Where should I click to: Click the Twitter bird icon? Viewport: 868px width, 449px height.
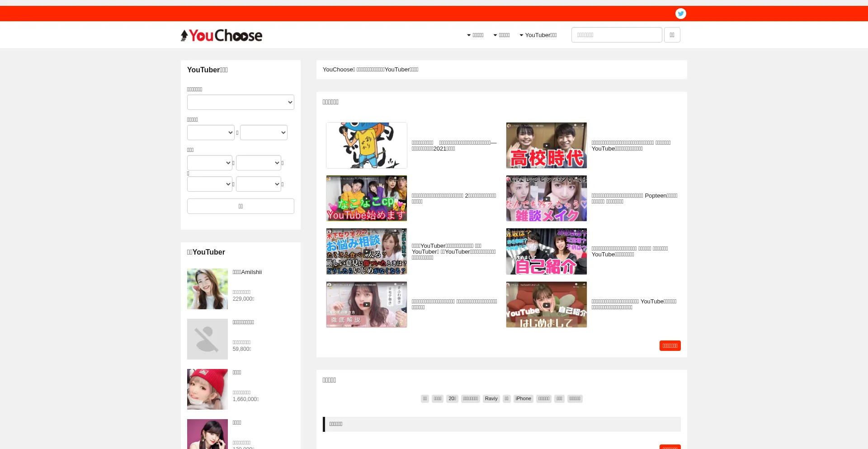click(680, 14)
